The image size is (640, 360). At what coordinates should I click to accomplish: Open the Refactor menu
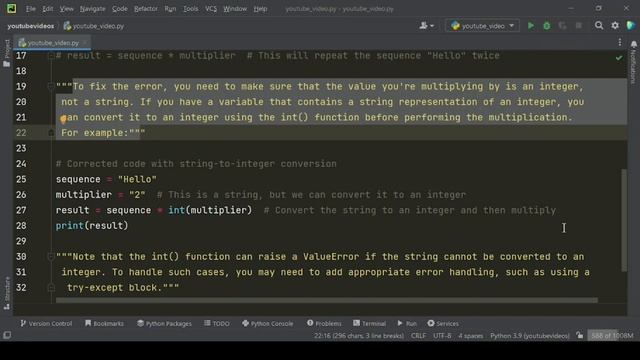(146, 9)
